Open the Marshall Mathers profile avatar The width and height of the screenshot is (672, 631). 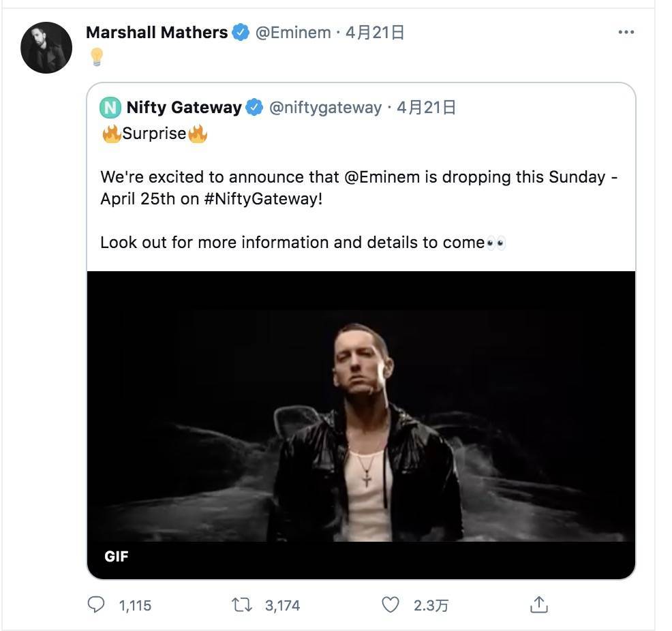[46, 48]
